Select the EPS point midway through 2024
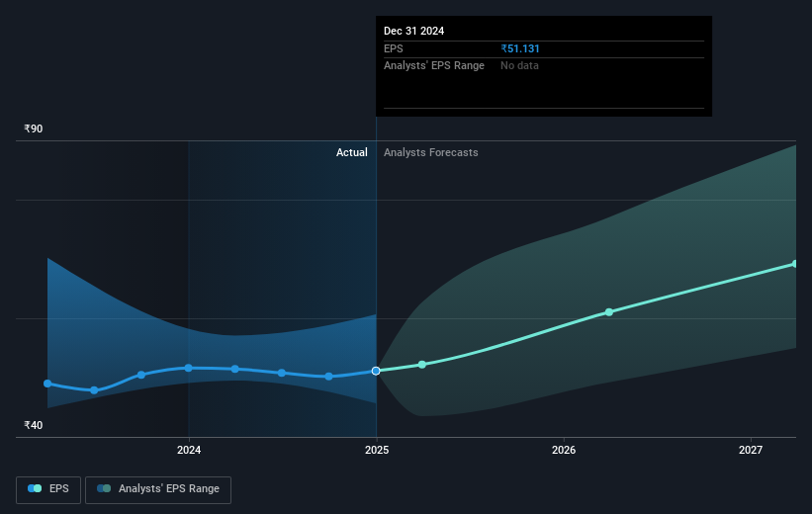This screenshot has width=812, height=514. pyautogui.click(x=282, y=373)
